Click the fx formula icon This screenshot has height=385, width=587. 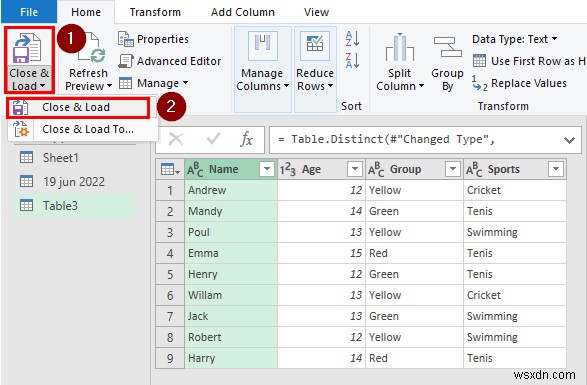pyautogui.click(x=247, y=140)
